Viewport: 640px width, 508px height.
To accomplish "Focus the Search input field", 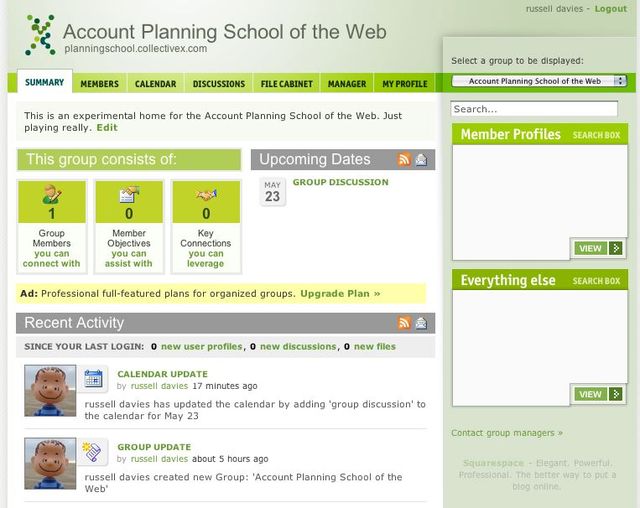I will (x=534, y=109).
